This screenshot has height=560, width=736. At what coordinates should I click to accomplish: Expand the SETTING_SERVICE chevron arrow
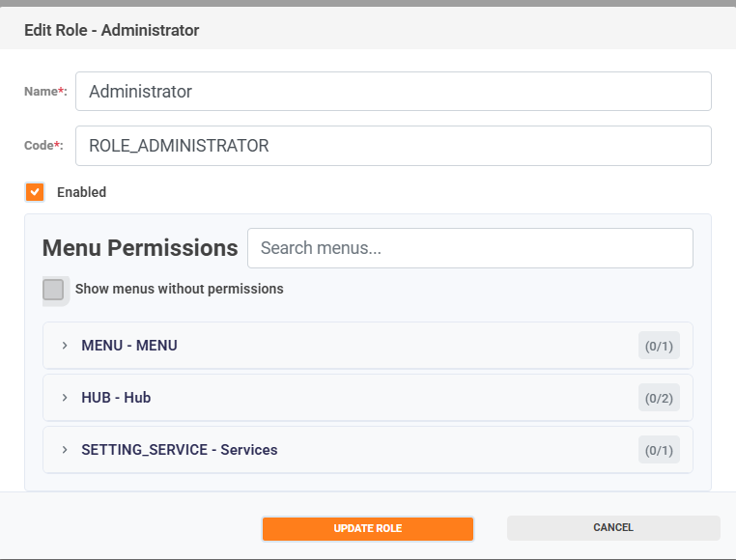click(65, 450)
